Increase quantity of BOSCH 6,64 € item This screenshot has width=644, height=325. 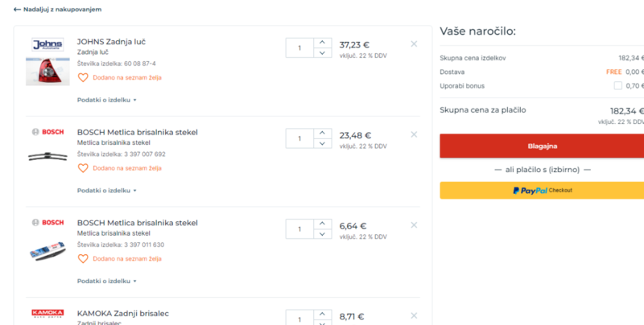[322, 223]
